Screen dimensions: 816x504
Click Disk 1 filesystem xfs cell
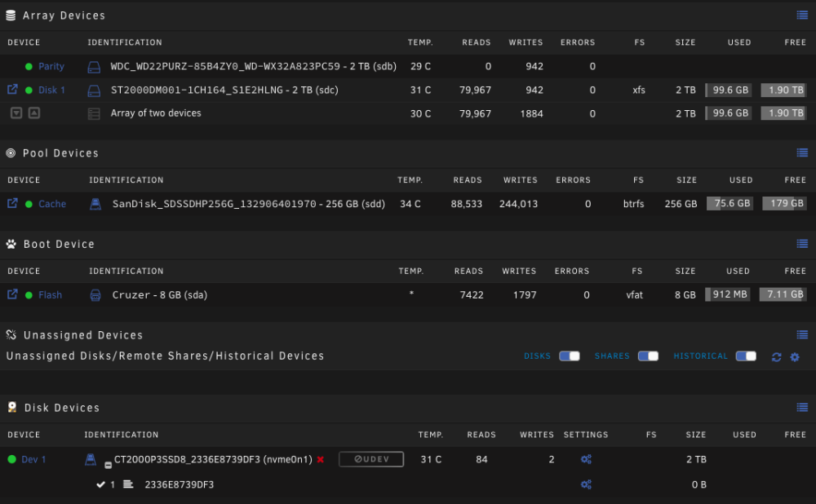639,90
